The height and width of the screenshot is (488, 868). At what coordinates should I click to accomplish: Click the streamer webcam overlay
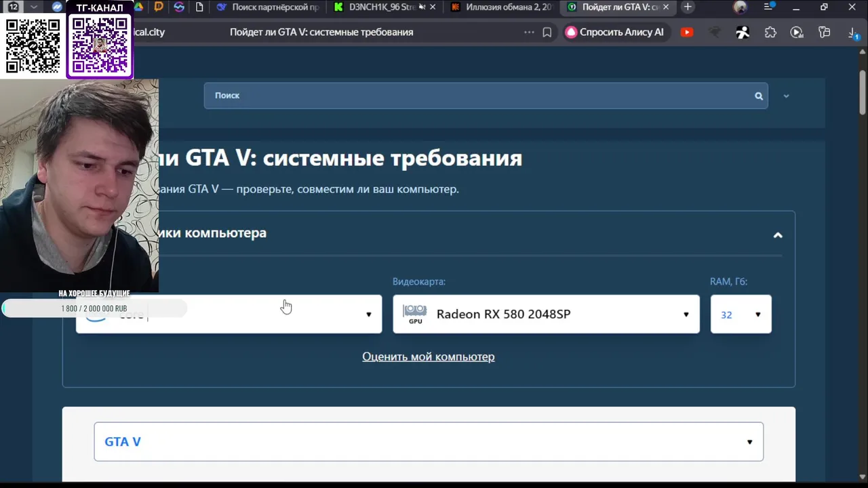pyautogui.click(x=79, y=185)
